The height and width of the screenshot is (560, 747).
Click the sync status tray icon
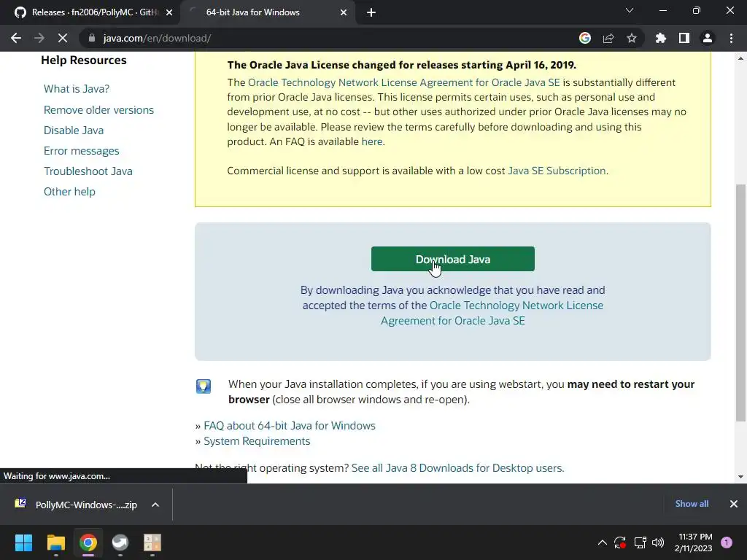tap(620, 542)
